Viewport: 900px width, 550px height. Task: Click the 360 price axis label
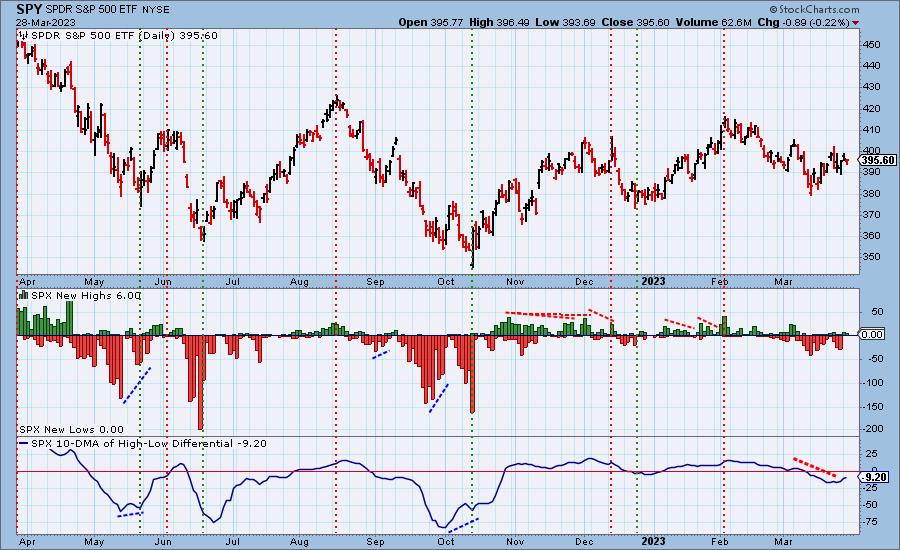point(871,236)
